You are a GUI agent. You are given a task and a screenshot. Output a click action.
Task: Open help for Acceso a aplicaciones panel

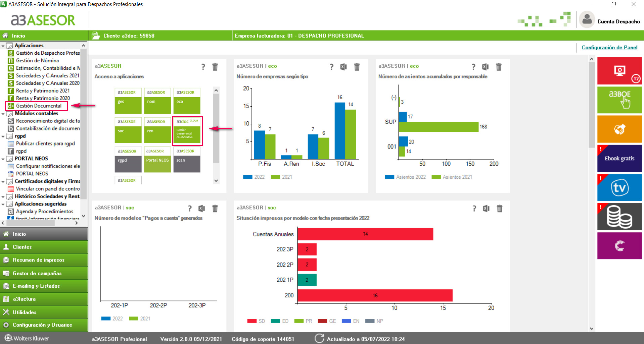tap(203, 67)
